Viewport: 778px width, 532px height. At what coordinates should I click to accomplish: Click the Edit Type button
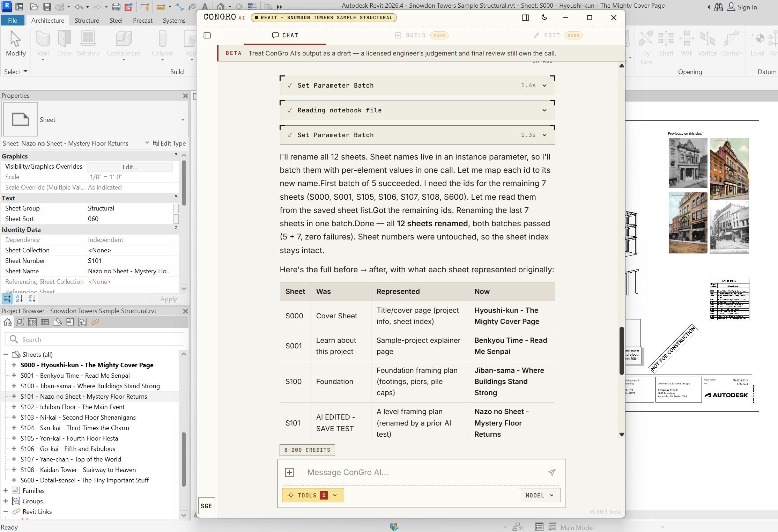169,143
